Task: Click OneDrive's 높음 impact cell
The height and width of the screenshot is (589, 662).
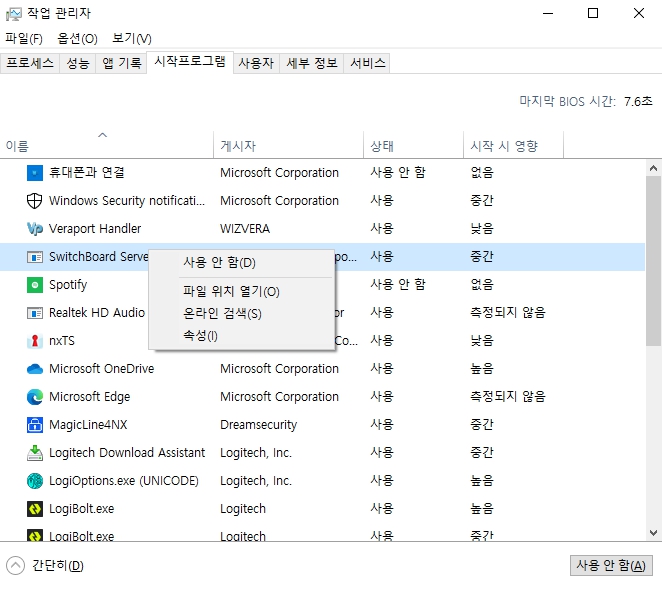Action: click(482, 369)
